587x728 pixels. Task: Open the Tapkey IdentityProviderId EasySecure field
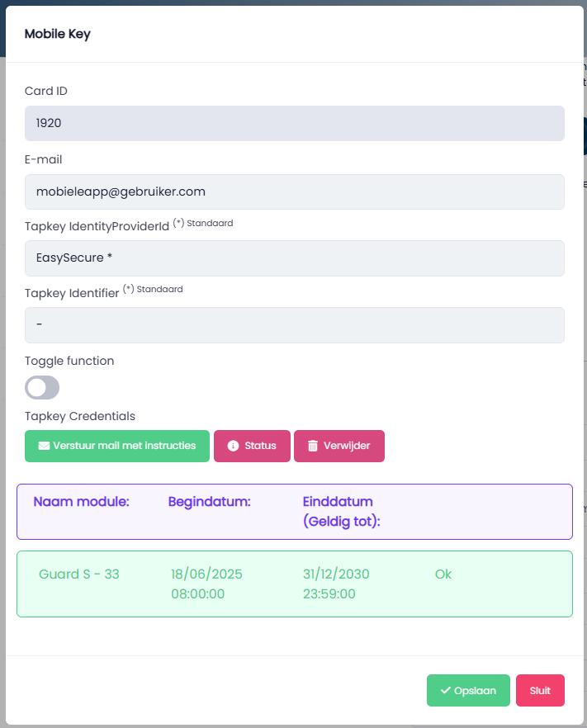click(x=295, y=258)
